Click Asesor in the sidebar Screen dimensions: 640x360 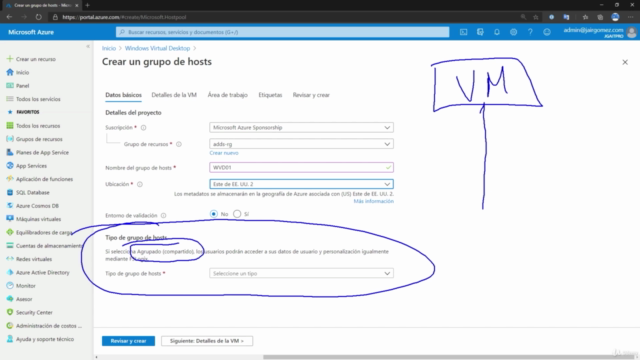[x=24, y=299]
